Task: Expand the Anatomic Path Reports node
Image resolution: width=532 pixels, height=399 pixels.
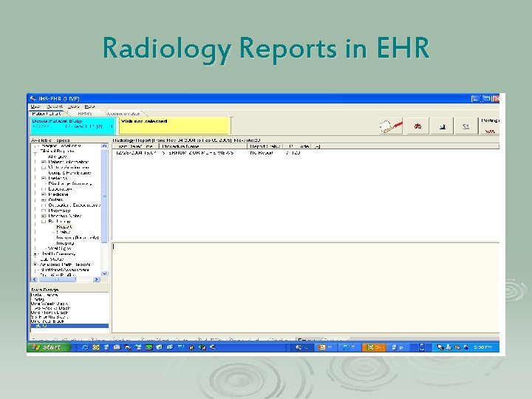Action: (35, 265)
